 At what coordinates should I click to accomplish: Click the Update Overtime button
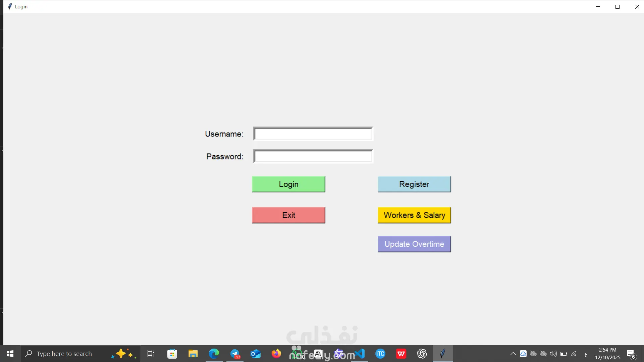click(414, 244)
